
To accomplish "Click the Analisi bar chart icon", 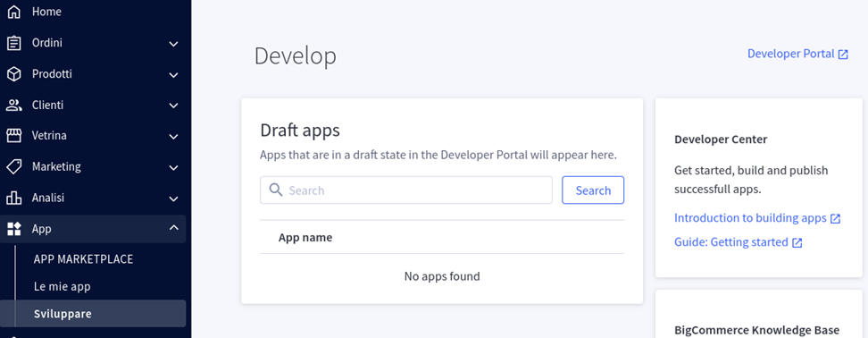I will pyautogui.click(x=13, y=198).
